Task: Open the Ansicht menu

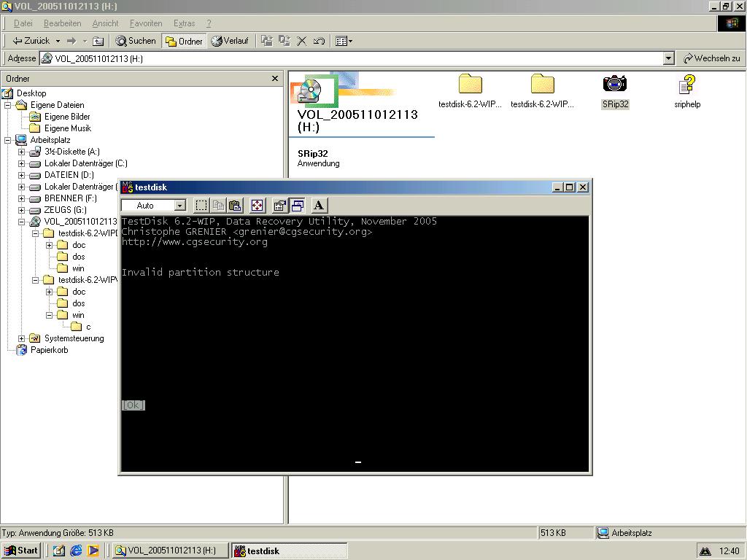Action: click(x=105, y=23)
